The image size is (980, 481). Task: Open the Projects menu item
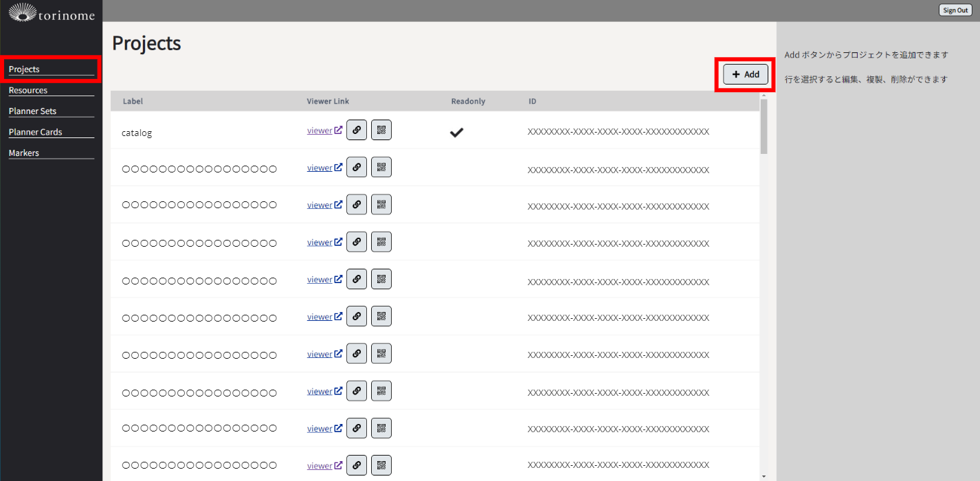pyautogui.click(x=25, y=69)
